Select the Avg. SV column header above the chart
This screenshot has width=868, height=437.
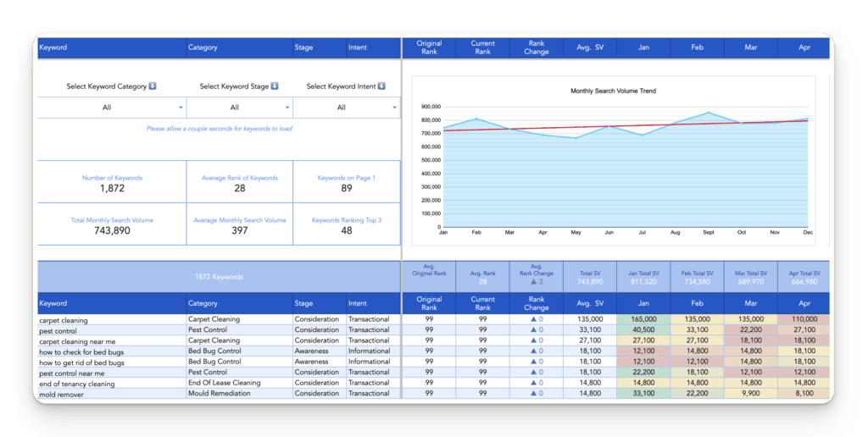(590, 48)
